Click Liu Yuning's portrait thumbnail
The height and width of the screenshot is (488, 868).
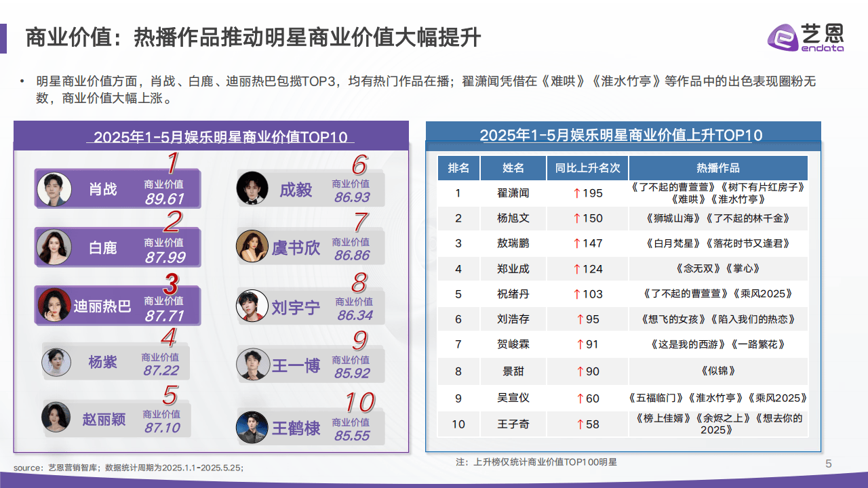click(x=252, y=306)
